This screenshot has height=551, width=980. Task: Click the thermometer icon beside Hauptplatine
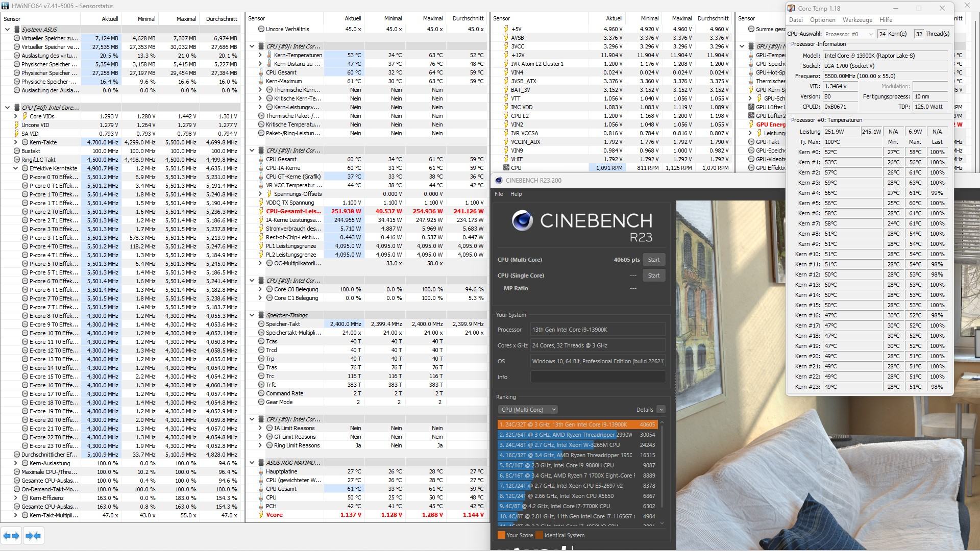[261, 471]
